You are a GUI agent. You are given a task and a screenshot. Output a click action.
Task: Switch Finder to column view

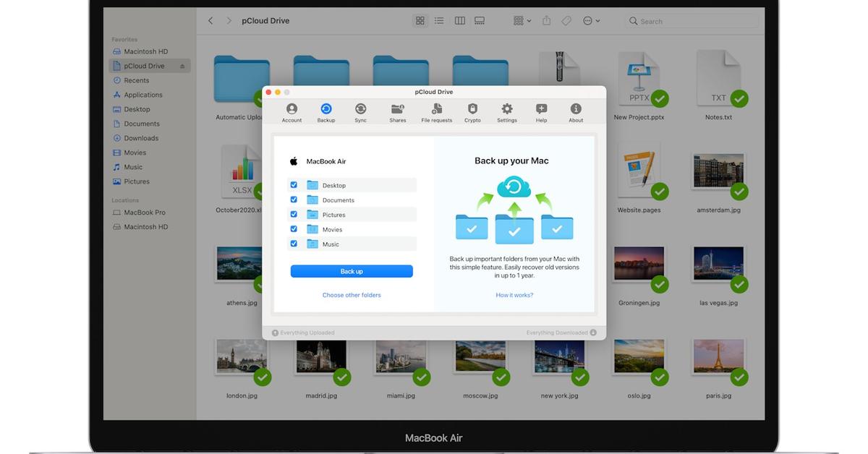[x=459, y=21]
